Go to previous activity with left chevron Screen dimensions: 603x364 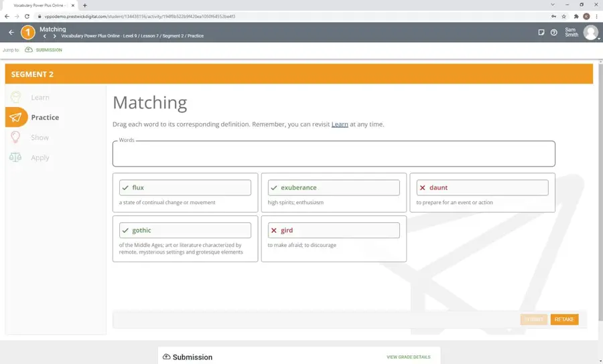click(x=45, y=36)
